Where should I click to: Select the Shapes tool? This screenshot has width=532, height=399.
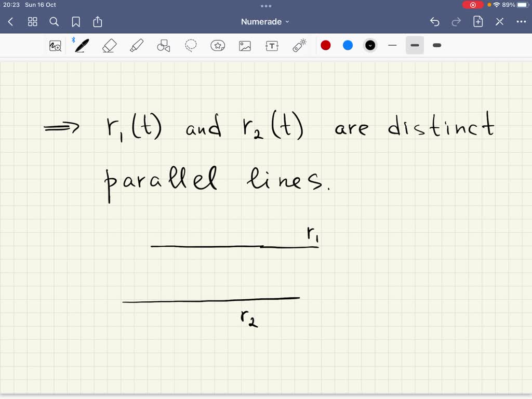tap(164, 46)
